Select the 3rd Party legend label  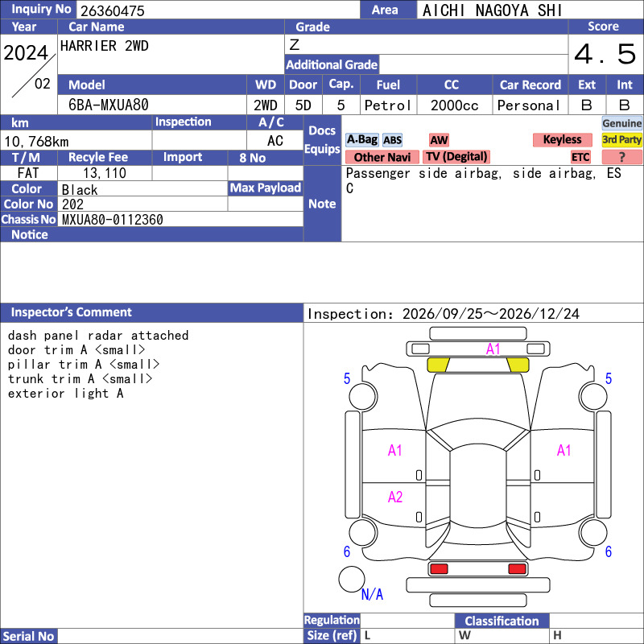621,139
